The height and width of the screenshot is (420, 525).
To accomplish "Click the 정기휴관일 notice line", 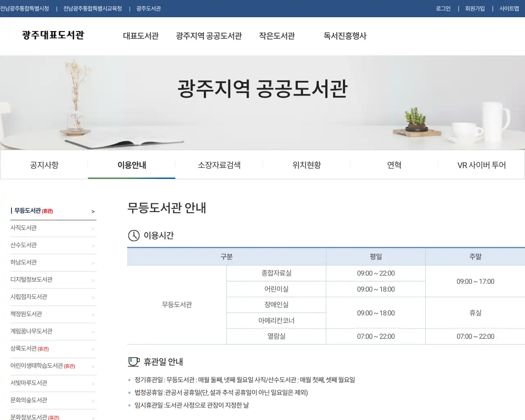I will pyautogui.click(x=245, y=380).
